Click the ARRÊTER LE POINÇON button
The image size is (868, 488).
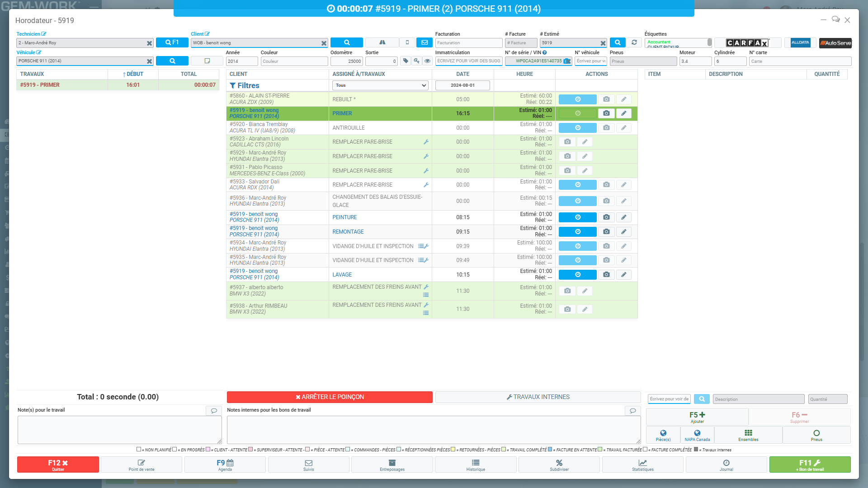pyautogui.click(x=330, y=397)
